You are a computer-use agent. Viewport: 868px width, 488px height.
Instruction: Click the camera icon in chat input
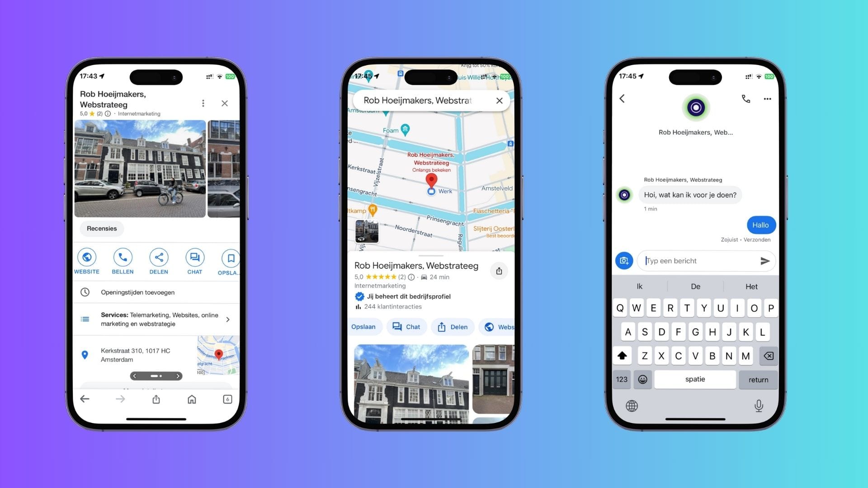coord(624,260)
